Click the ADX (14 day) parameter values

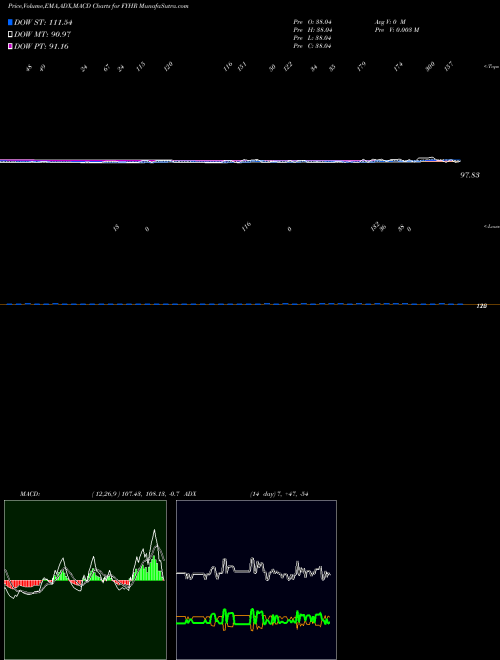(279, 494)
